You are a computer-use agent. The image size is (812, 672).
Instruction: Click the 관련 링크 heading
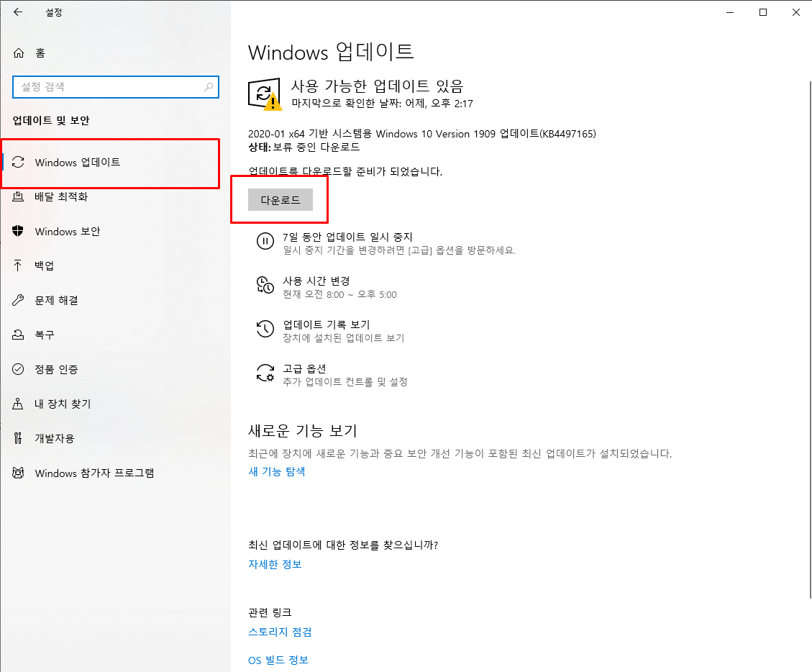click(x=270, y=612)
